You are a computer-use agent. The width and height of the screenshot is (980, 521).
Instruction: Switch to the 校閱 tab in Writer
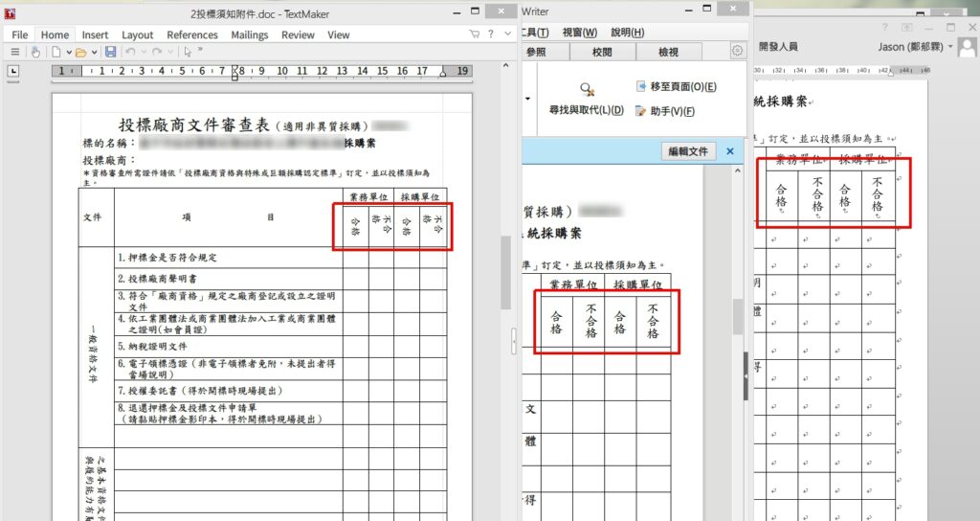click(x=602, y=52)
